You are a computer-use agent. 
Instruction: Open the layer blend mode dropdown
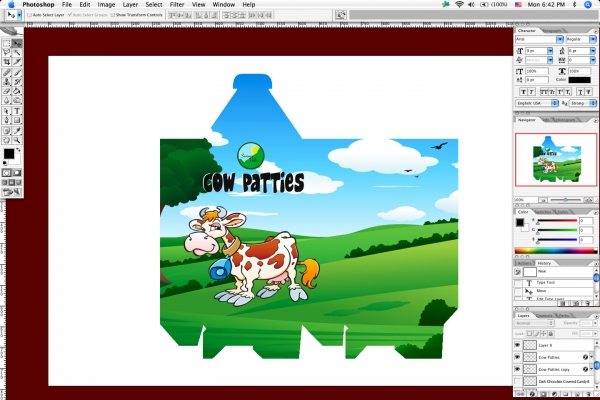[x=535, y=323]
